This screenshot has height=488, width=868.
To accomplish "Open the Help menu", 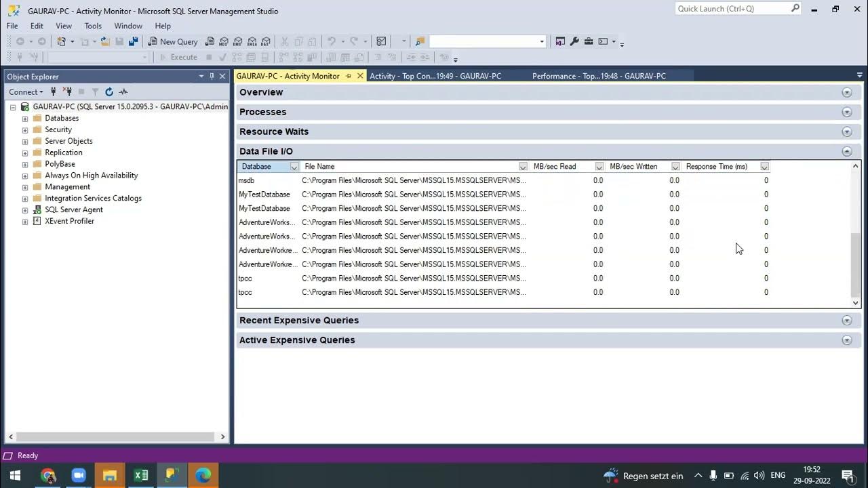I will click(x=163, y=26).
